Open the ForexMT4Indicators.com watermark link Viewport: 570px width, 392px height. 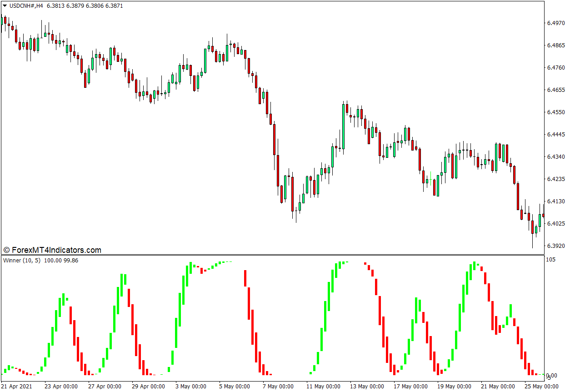pos(52,250)
